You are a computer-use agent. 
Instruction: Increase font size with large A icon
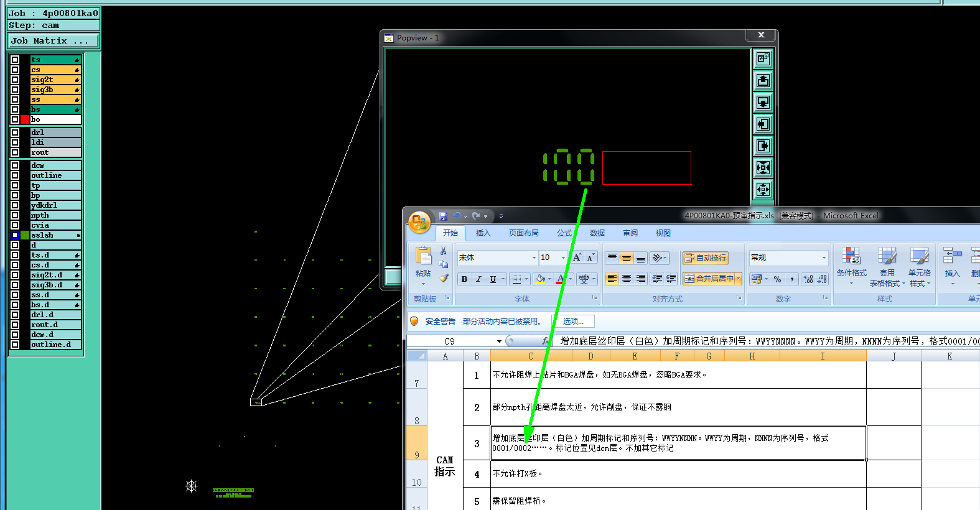click(x=577, y=257)
